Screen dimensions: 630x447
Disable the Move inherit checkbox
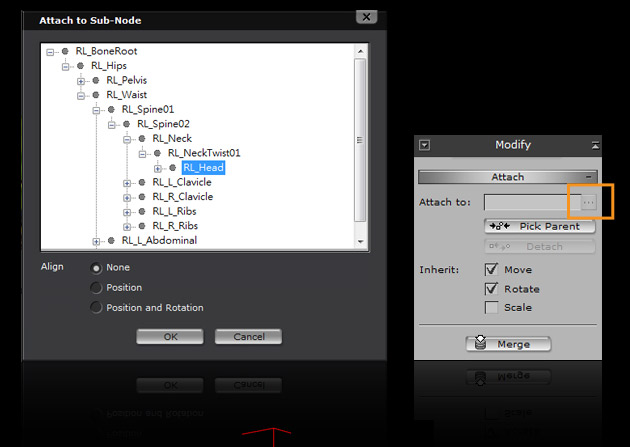pyautogui.click(x=491, y=270)
